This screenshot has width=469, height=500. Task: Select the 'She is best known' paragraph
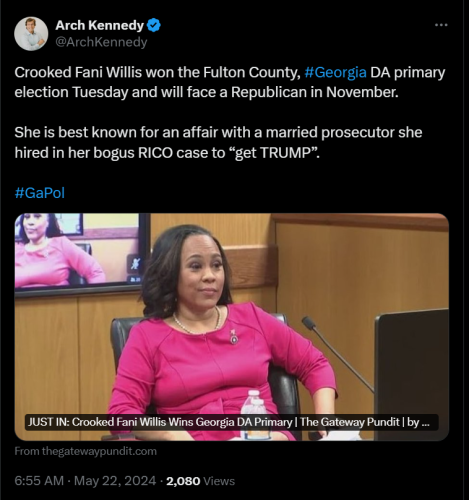pos(218,143)
